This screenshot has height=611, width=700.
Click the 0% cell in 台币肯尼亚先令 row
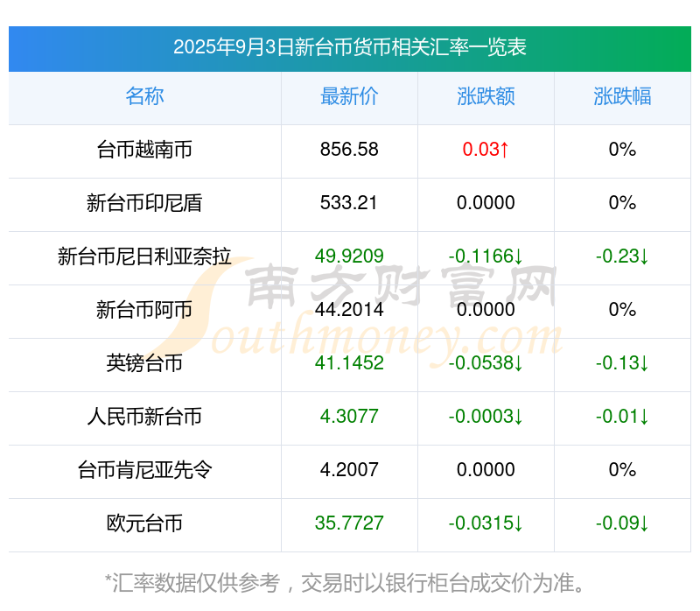pos(622,469)
